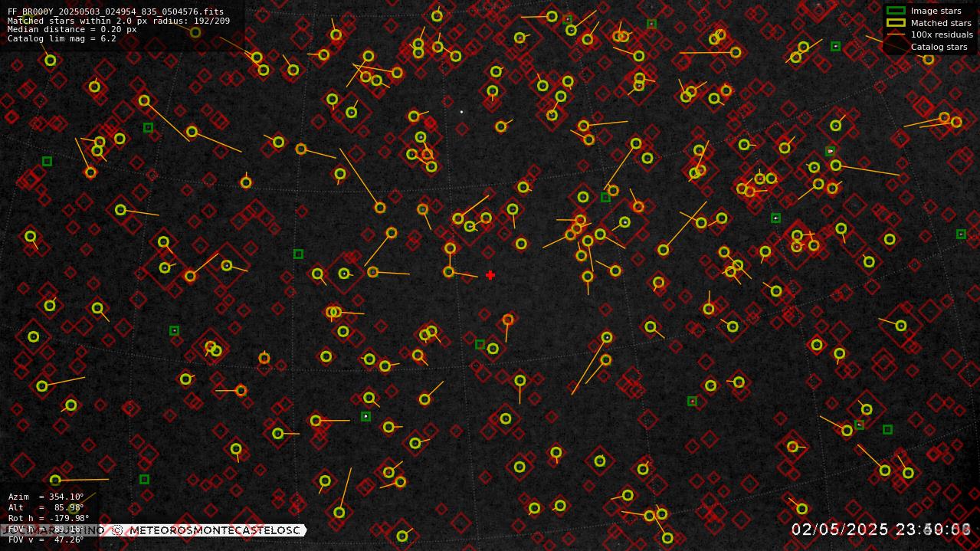Click the Instagram icon in the station banner
This screenshot has height=551, width=980.
coord(116,530)
